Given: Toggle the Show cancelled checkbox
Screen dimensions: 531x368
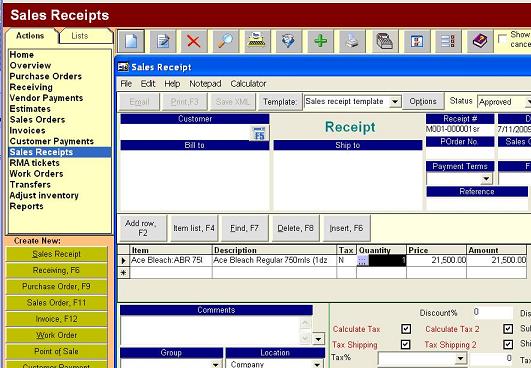Looking at the screenshot, I should (503, 39).
